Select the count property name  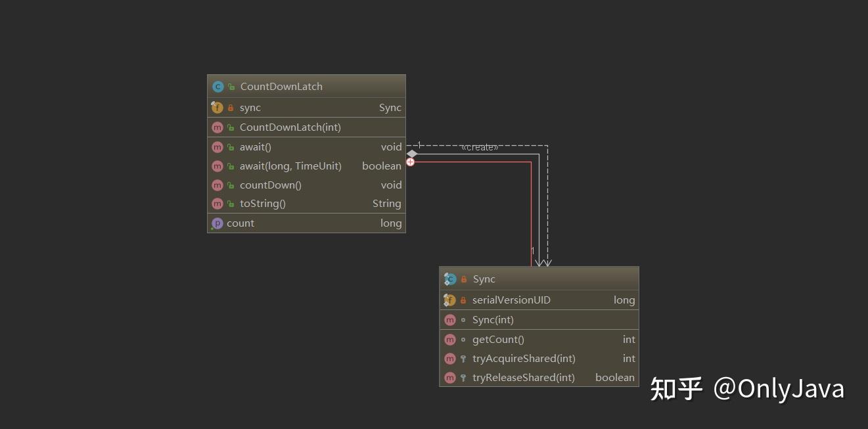pyautogui.click(x=240, y=223)
